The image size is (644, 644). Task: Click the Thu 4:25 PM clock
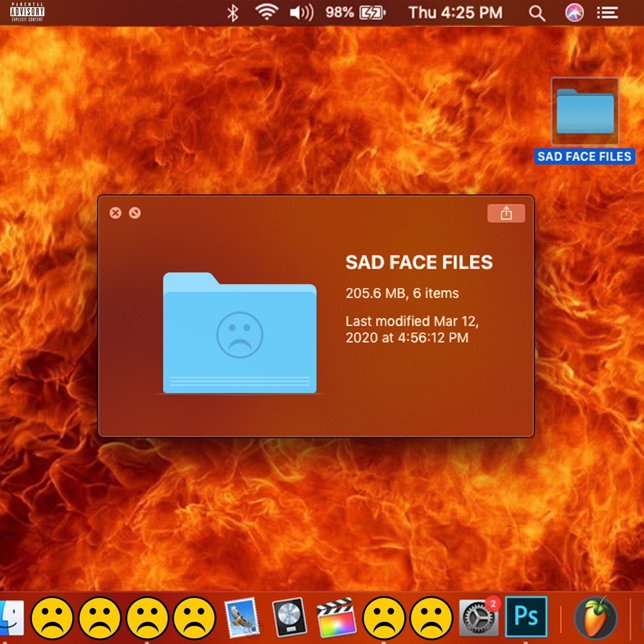point(455,13)
